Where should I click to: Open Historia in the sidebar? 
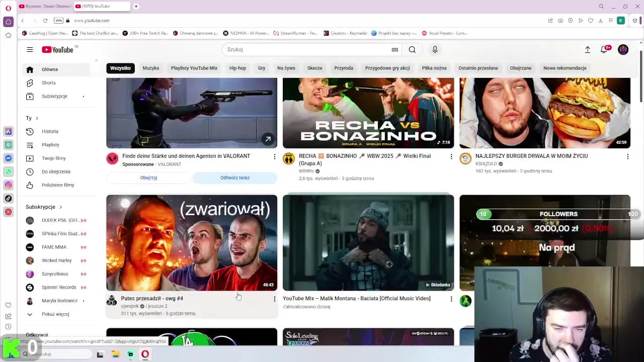click(50, 131)
